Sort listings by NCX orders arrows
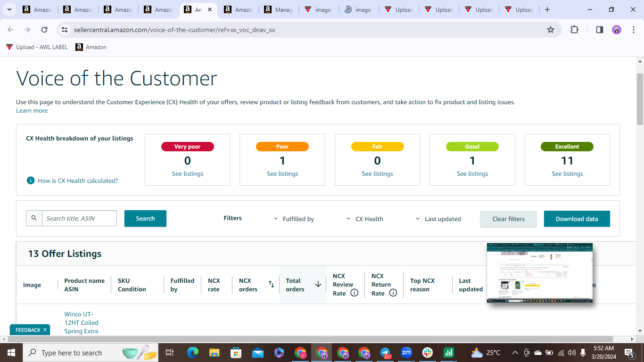The image size is (644, 362). pos(271,284)
